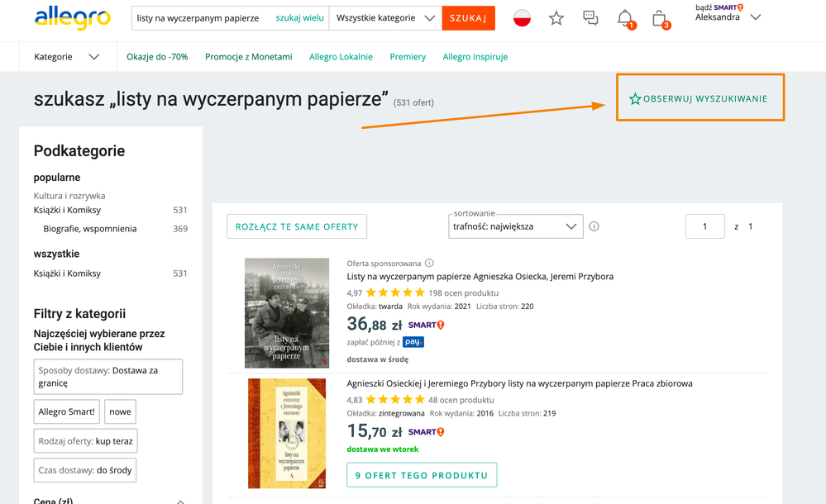Click dostawa w środę text

377,359
